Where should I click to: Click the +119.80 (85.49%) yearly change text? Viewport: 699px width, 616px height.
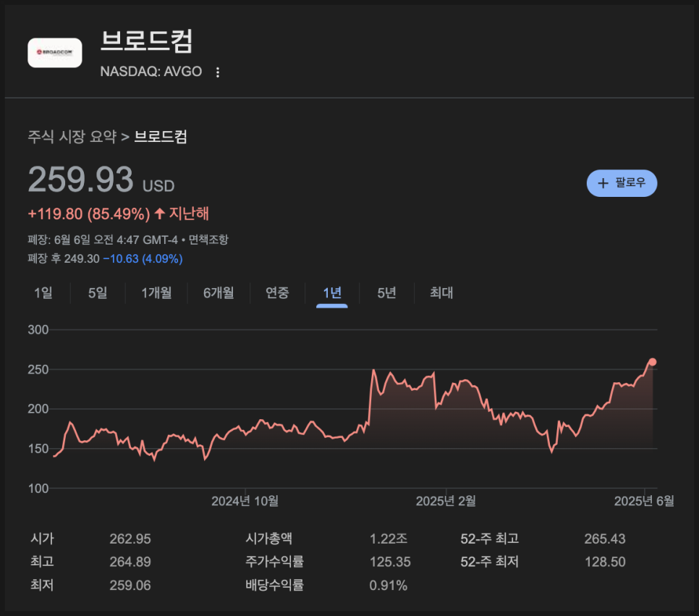pyautogui.click(x=89, y=214)
